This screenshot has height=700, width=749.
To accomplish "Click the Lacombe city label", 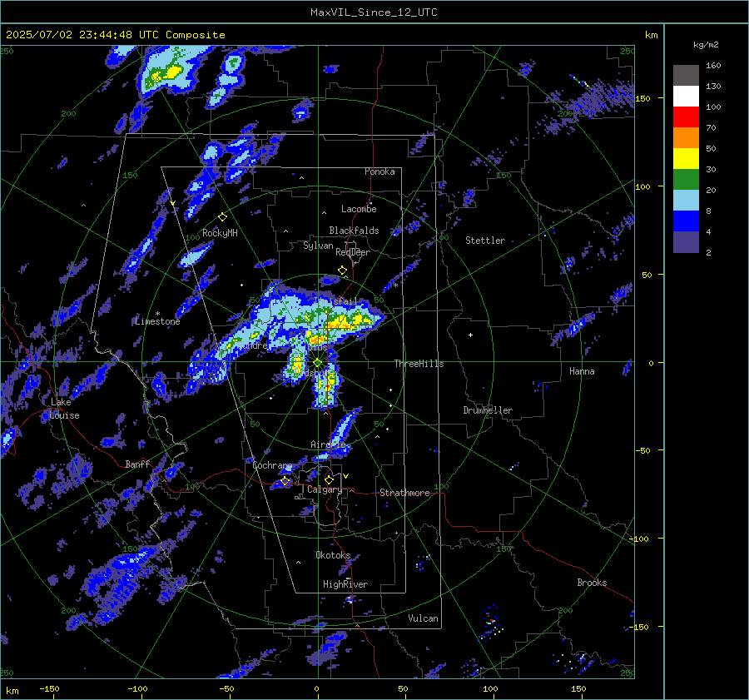I will coord(359,209).
